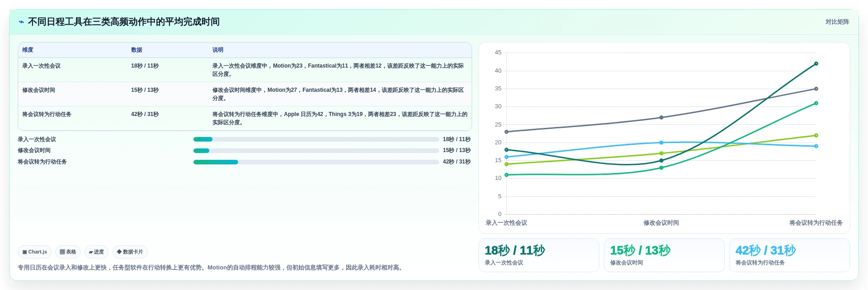Click the 42秒 / 31秒 stat card
Image resolution: width=868 pixels, height=290 pixels.
point(790,255)
